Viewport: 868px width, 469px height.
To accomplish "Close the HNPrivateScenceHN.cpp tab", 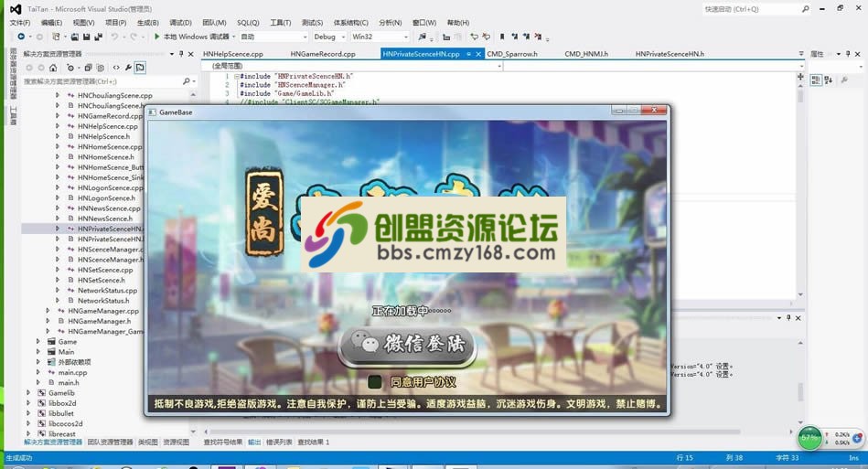I will pos(479,54).
